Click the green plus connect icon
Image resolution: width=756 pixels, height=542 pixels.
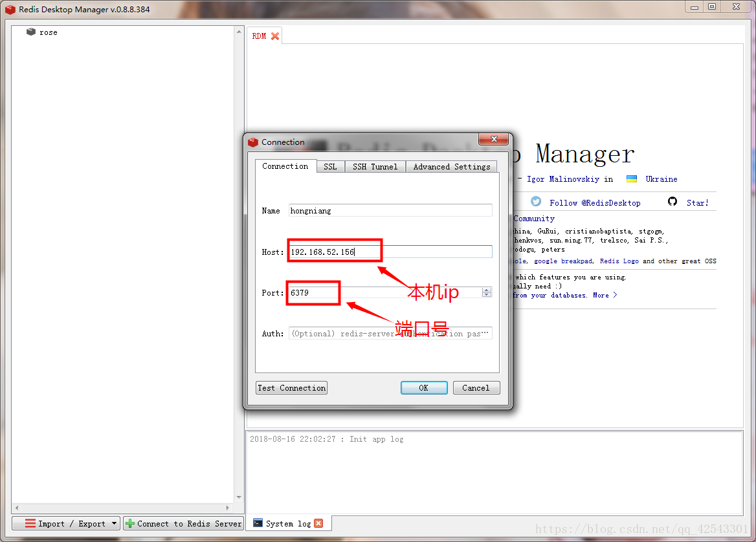(129, 523)
